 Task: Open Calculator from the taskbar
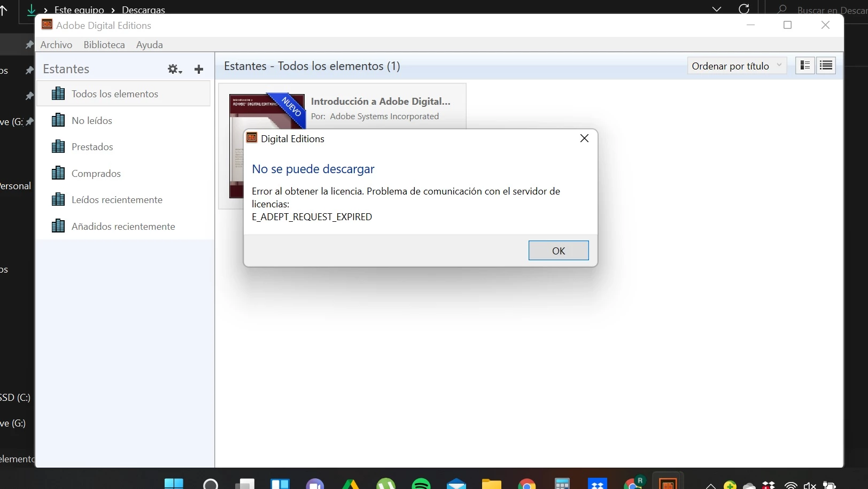tap(562, 484)
